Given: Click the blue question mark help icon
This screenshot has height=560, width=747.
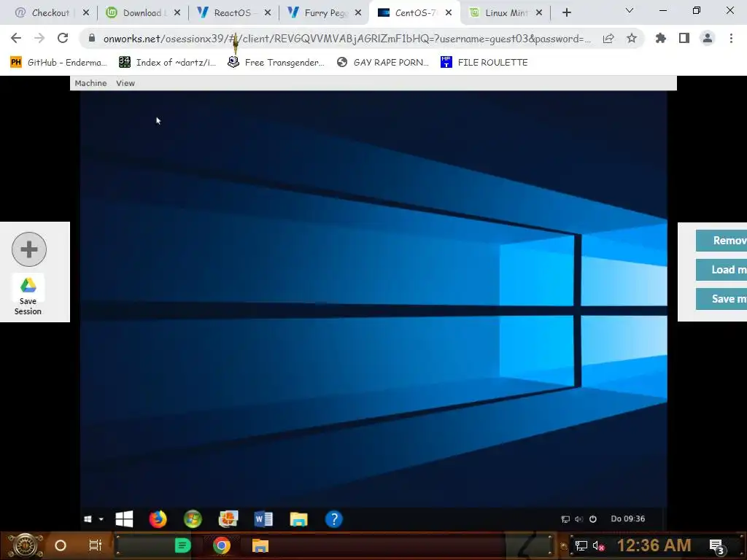Looking at the screenshot, I should 334,519.
